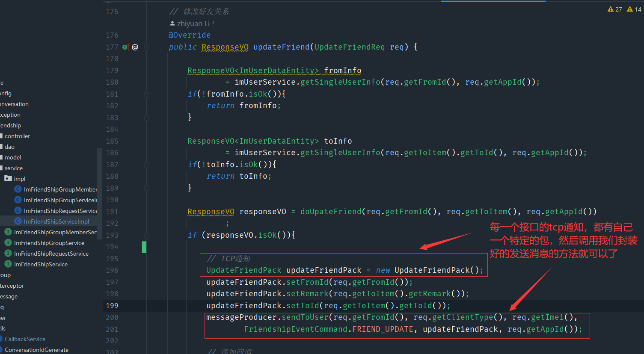This screenshot has height=354, width=644.
Task: Click interface icon of ImFriendShipGroupMemberService
Action: click(8, 232)
